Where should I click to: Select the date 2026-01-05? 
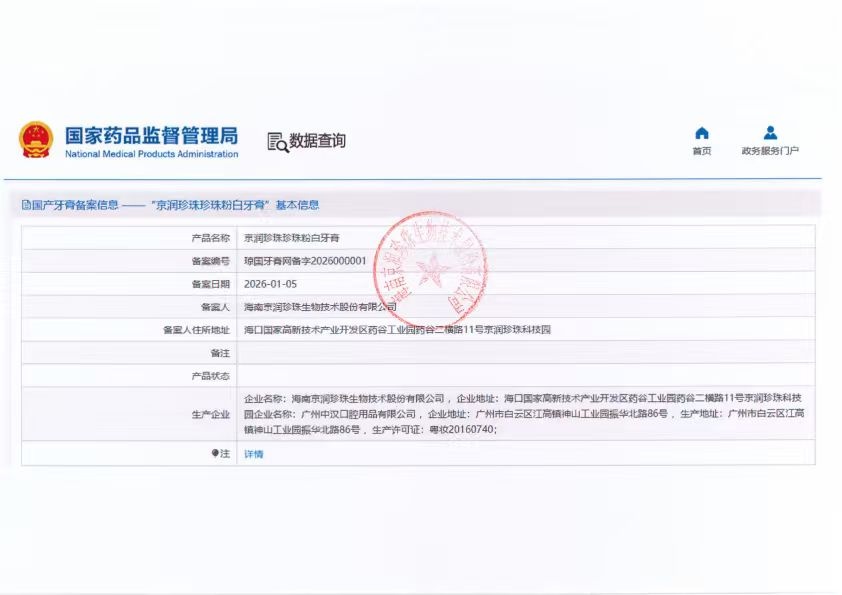tap(270, 284)
